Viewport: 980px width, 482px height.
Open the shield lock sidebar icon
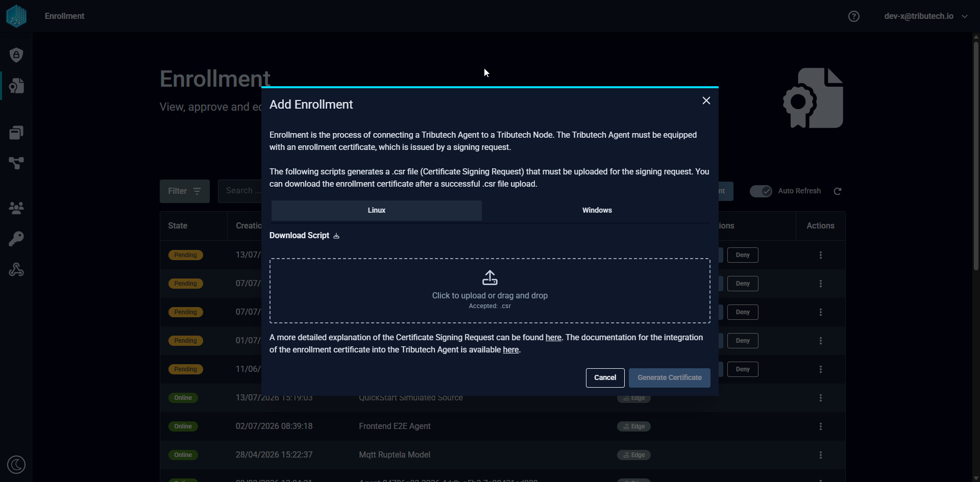tap(16, 55)
